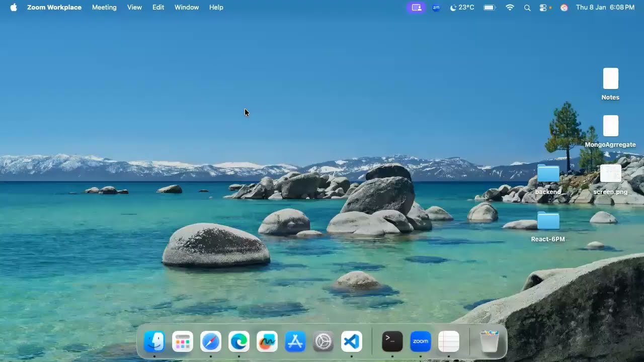The height and width of the screenshot is (362, 644).
Task: Open the Zoom menu bar status icon
Action: [x=436, y=8]
